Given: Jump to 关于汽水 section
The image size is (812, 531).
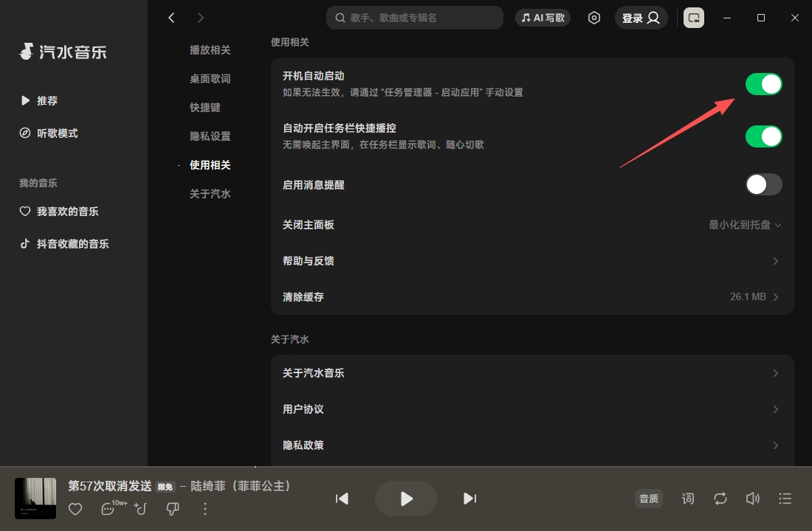Looking at the screenshot, I should (210, 193).
